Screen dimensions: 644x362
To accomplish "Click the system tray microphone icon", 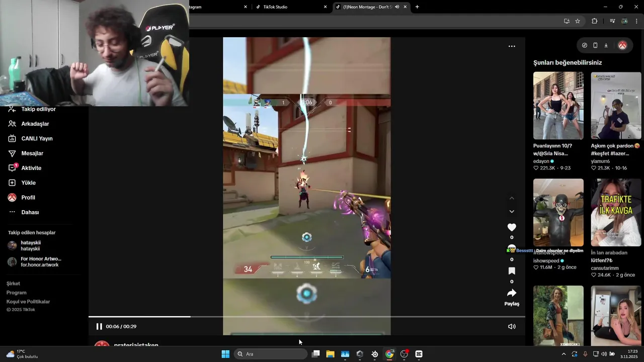I will [585, 354].
